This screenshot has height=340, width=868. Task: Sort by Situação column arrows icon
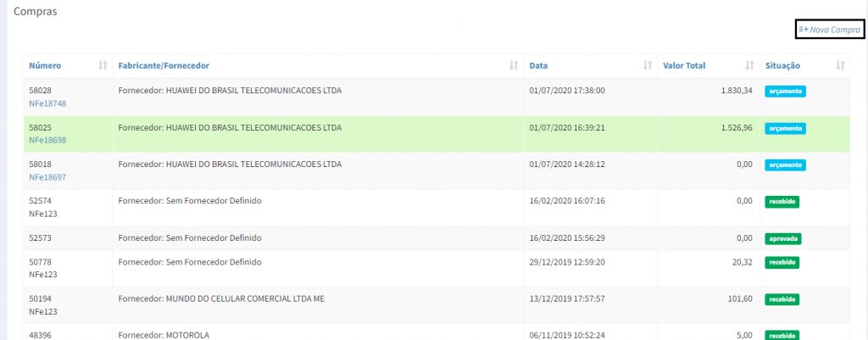tap(840, 66)
